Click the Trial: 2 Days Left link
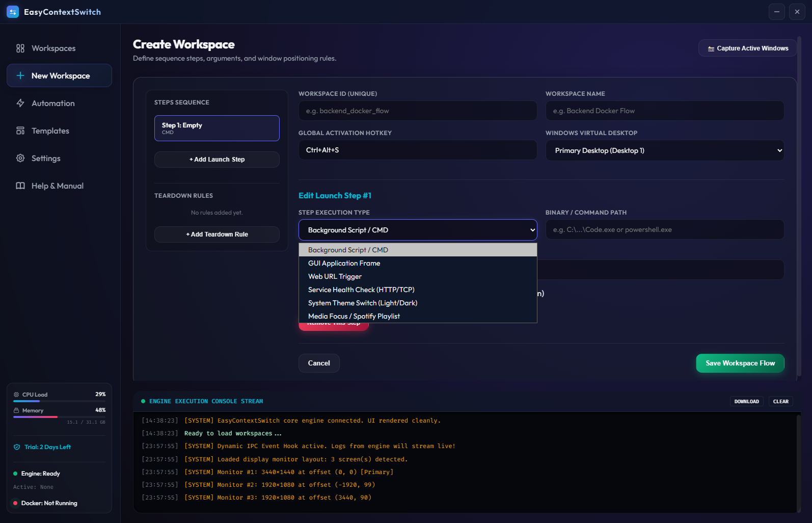Image resolution: width=812 pixels, height=523 pixels. click(47, 447)
